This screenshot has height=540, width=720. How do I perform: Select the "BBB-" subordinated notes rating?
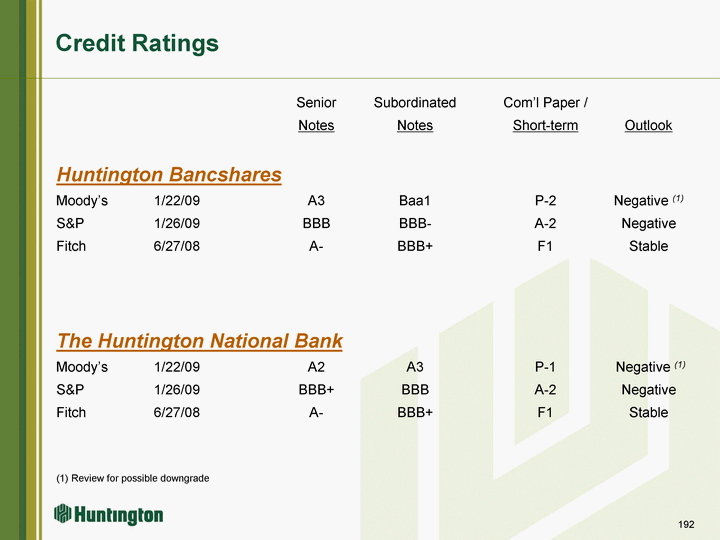415,223
